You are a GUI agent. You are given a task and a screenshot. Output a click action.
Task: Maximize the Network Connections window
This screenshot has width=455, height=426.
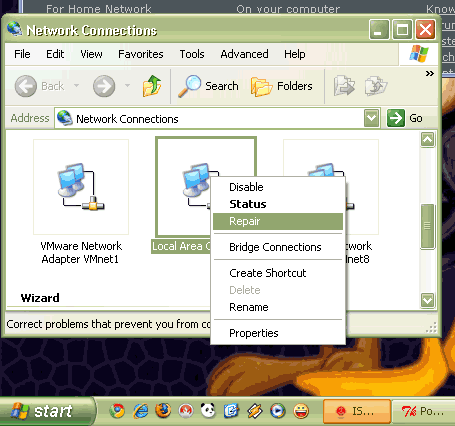tap(402, 30)
